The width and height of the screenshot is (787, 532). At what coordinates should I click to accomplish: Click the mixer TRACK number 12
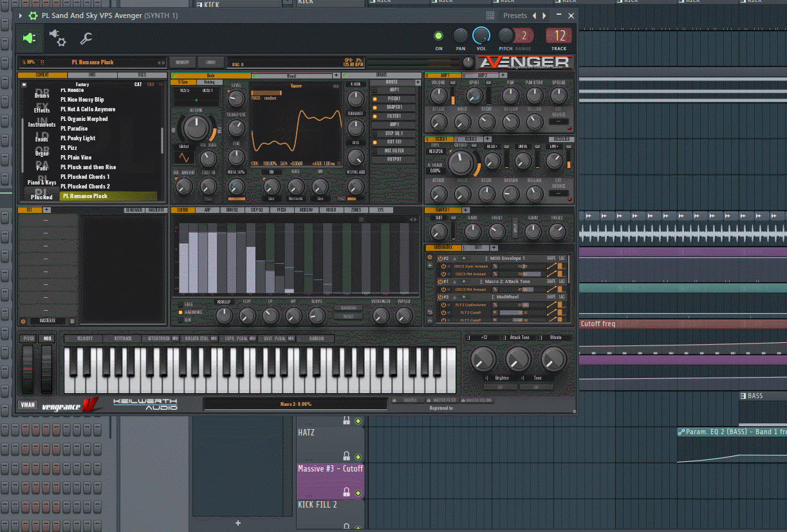point(559,36)
